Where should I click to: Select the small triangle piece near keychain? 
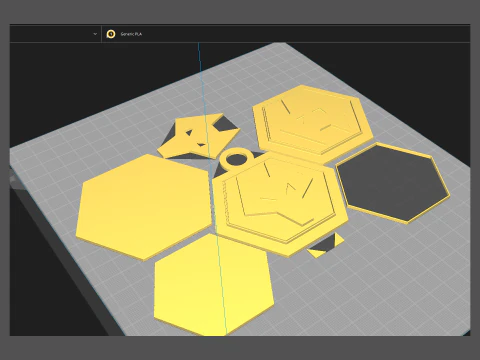(325, 246)
